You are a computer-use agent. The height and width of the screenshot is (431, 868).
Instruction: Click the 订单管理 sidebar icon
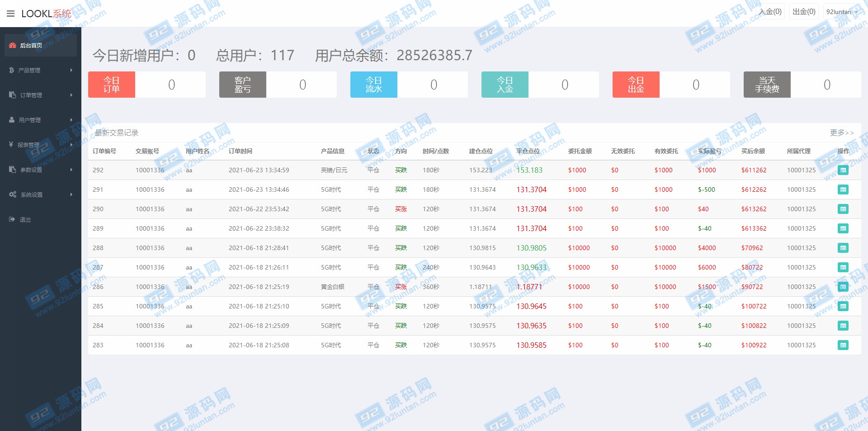tap(13, 95)
